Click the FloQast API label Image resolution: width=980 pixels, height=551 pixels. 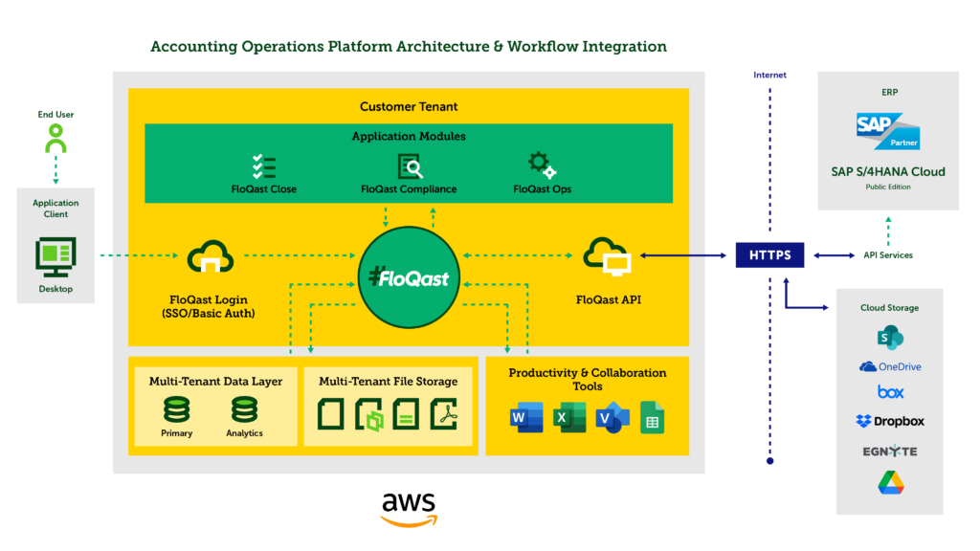(609, 299)
